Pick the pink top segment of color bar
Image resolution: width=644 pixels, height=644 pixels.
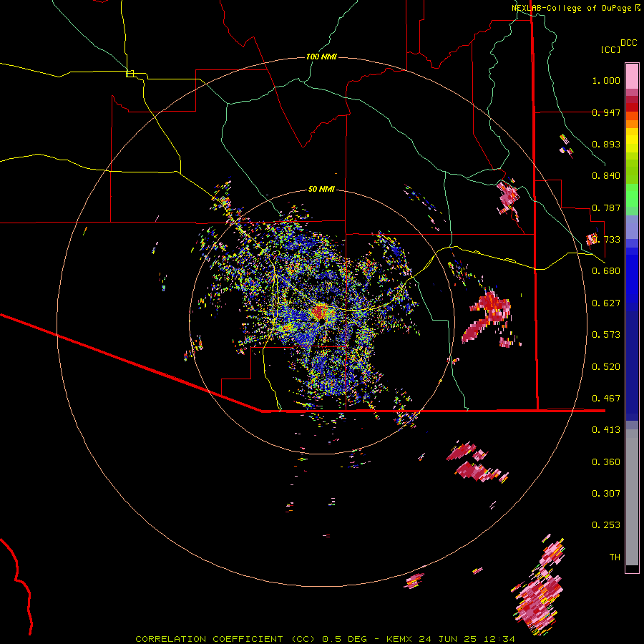632,77
